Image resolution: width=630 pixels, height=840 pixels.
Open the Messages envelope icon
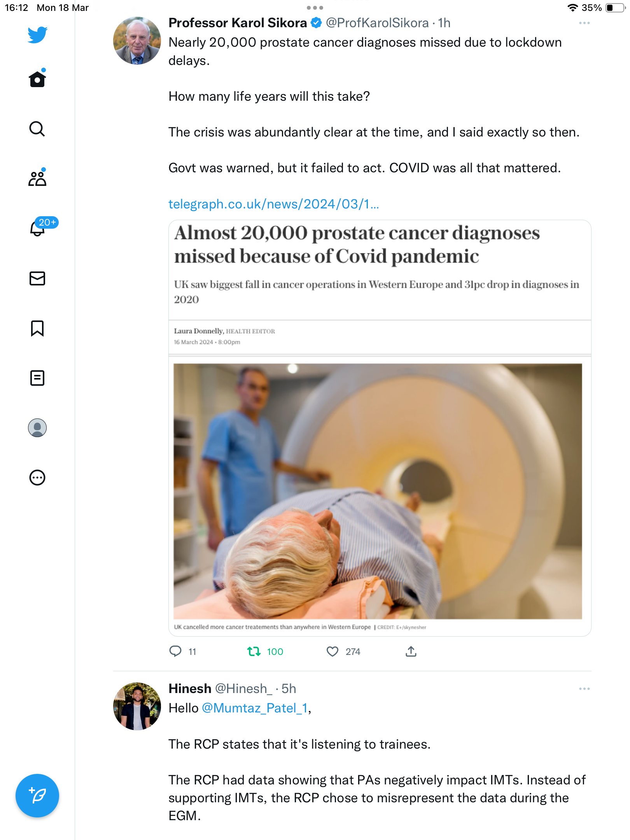click(x=37, y=278)
